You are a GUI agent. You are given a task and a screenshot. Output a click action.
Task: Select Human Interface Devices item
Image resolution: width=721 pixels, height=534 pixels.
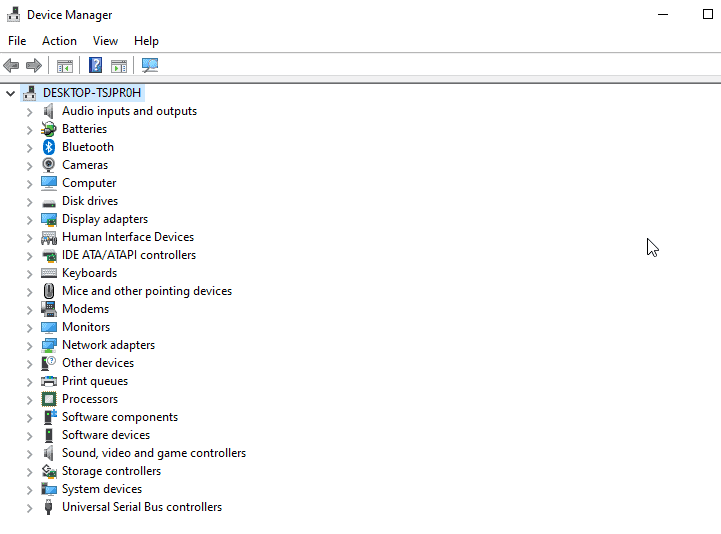[x=127, y=237]
